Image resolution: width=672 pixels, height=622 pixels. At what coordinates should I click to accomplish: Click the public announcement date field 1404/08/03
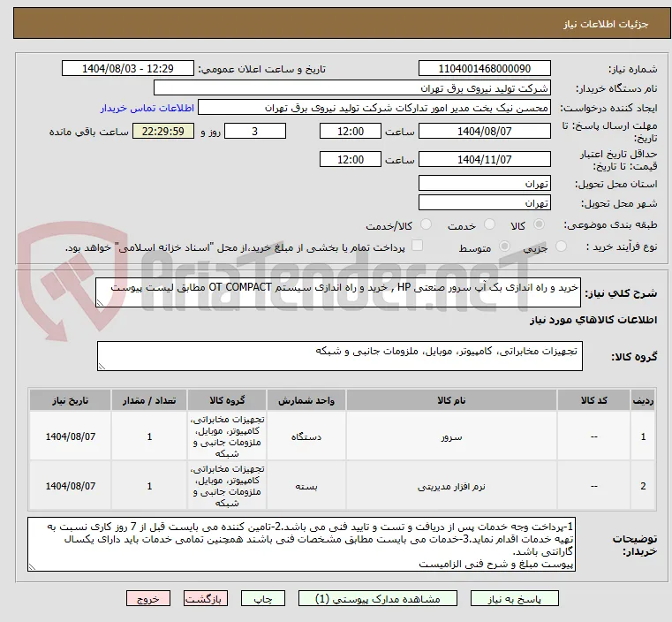click(x=128, y=69)
